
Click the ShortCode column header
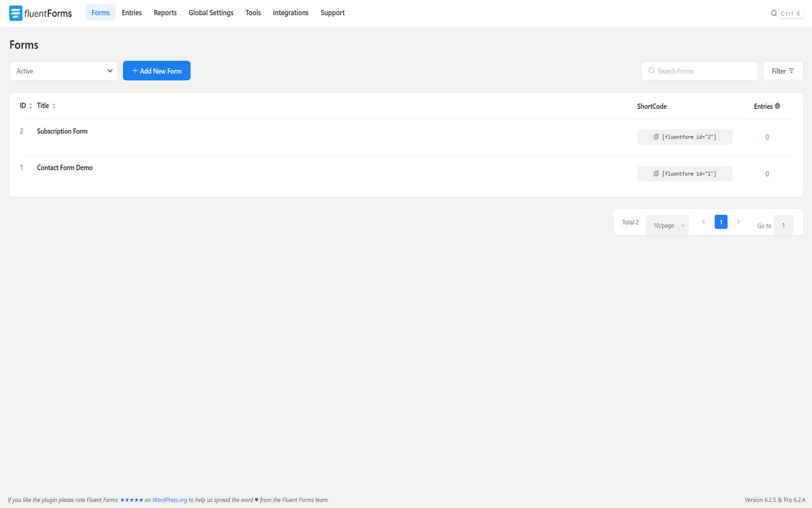[x=652, y=106]
